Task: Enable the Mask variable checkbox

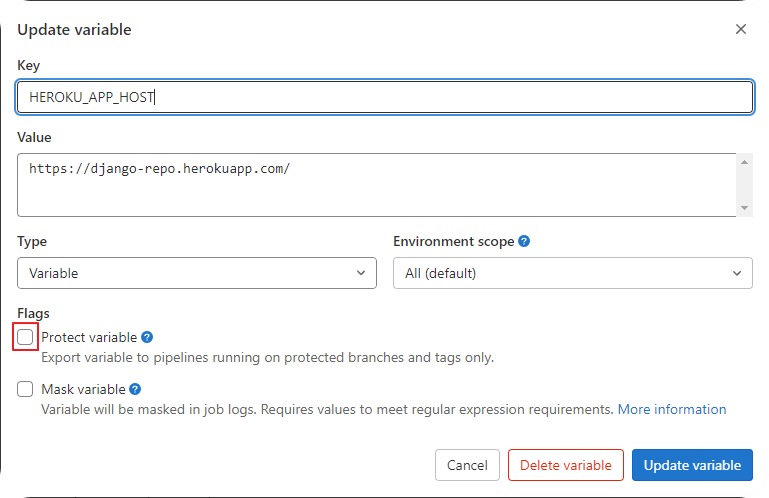Action: (x=25, y=389)
